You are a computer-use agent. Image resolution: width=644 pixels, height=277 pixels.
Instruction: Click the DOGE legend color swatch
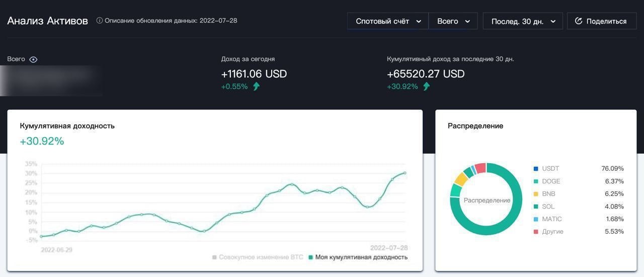pos(536,181)
